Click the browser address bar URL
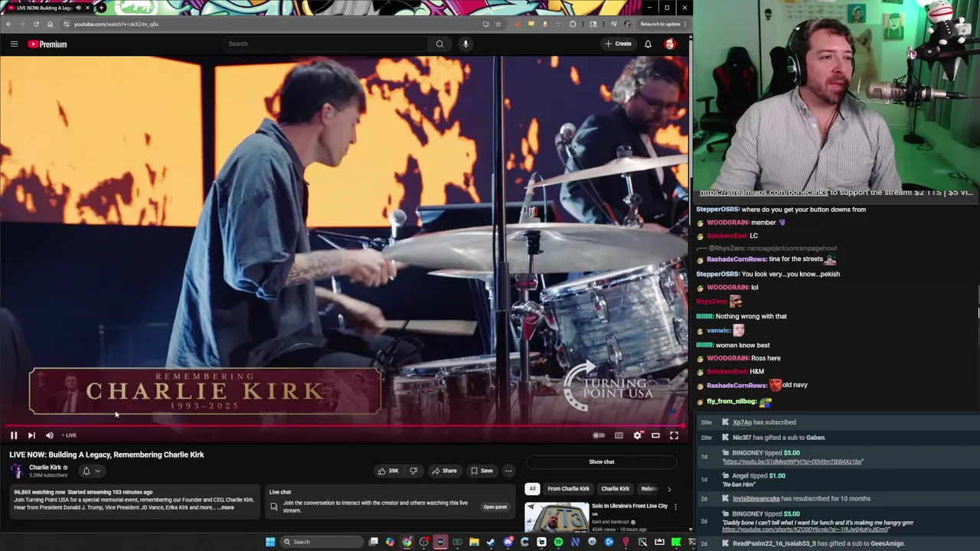 click(116, 24)
